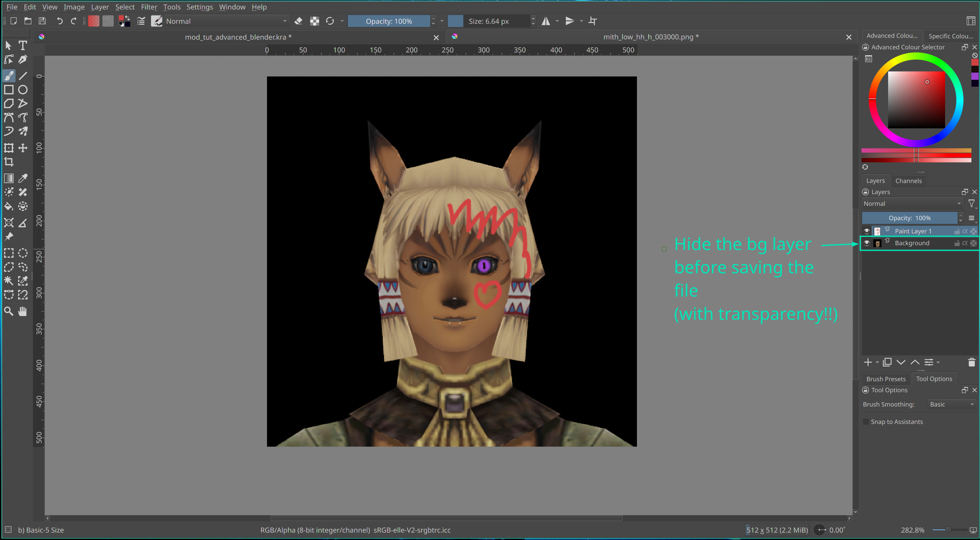Select the Freehand Brush tool
Screen dimensions: 980x540
(9, 76)
